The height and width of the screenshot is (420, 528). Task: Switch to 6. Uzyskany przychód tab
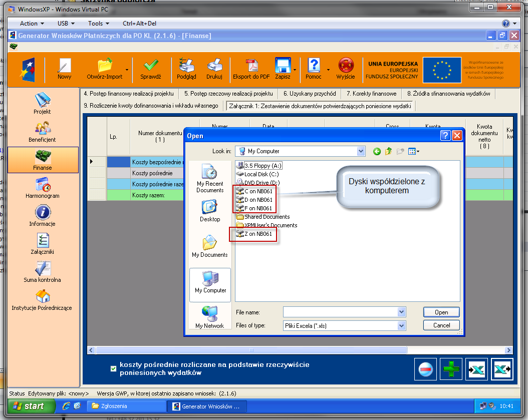pyautogui.click(x=310, y=94)
